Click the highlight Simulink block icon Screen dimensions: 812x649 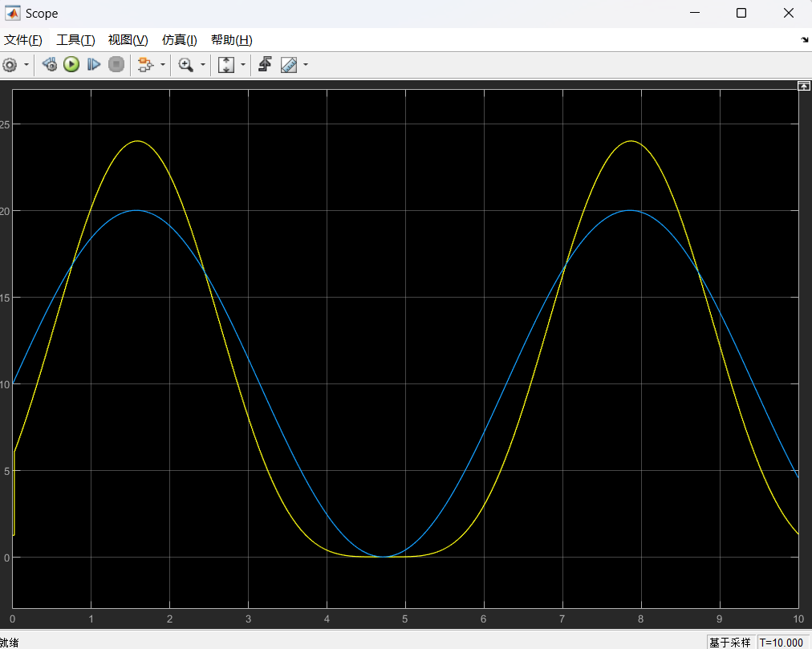pos(145,65)
